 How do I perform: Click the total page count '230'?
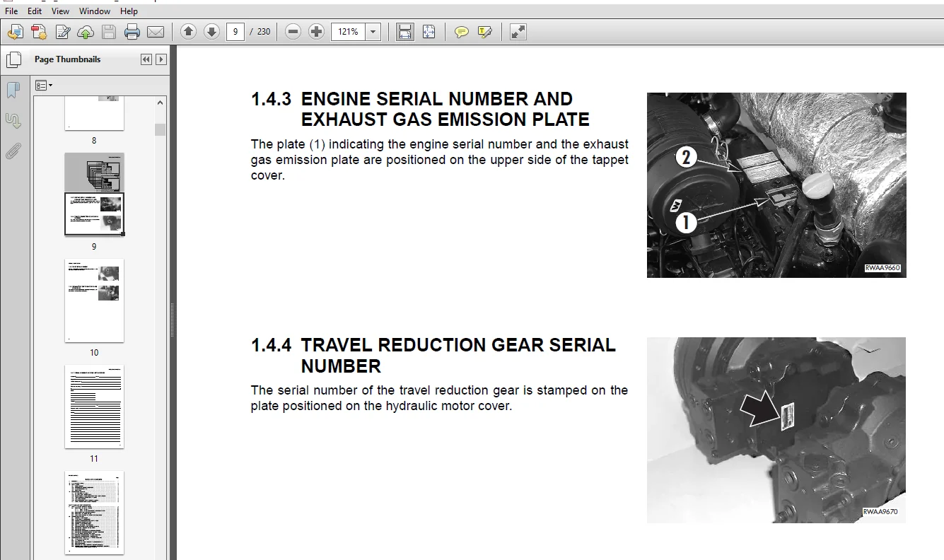click(x=264, y=32)
